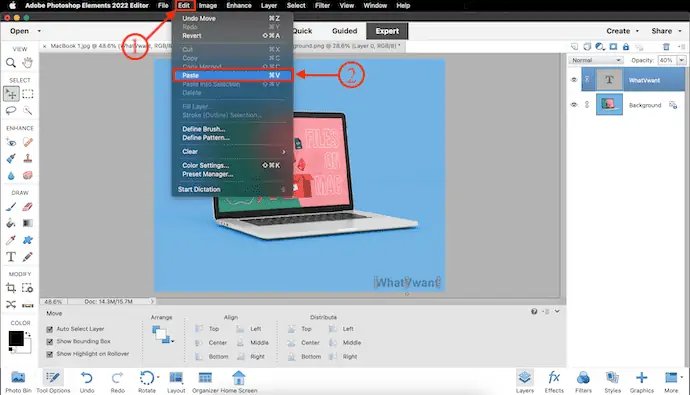
Task: Open the Organizer
Action: click(x=205, y=381)
